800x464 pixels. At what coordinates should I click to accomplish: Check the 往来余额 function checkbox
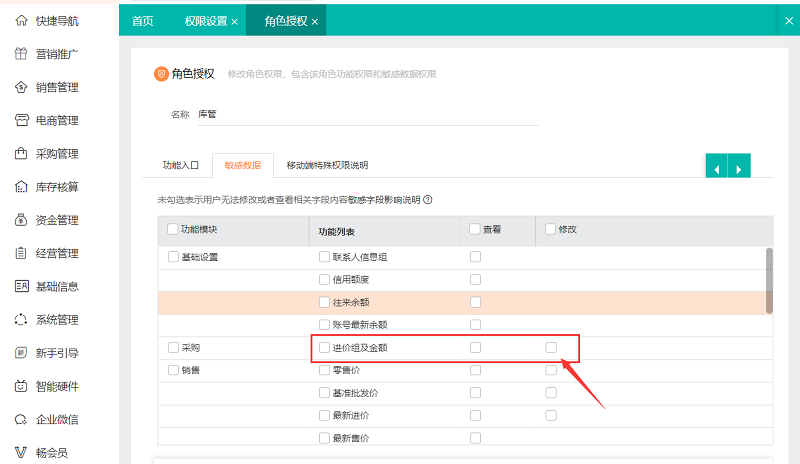tap(324, 302)
